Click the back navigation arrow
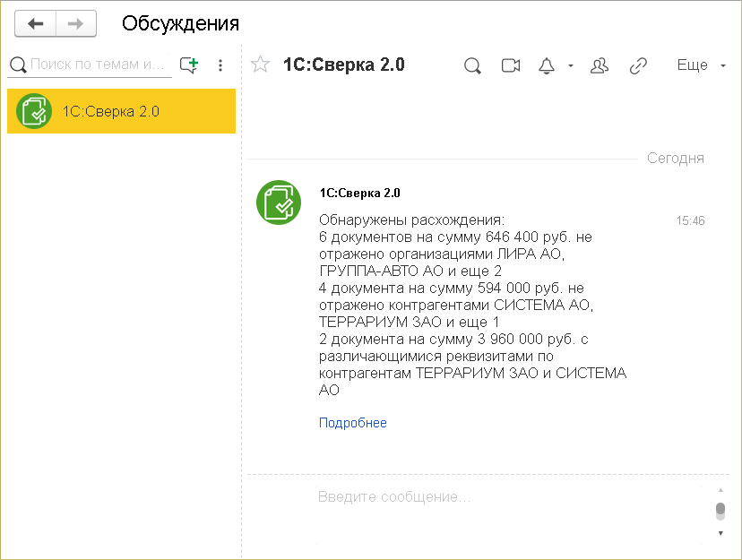Image resolution: width=742 pixels, height=560 pixels. coord(36,23)
